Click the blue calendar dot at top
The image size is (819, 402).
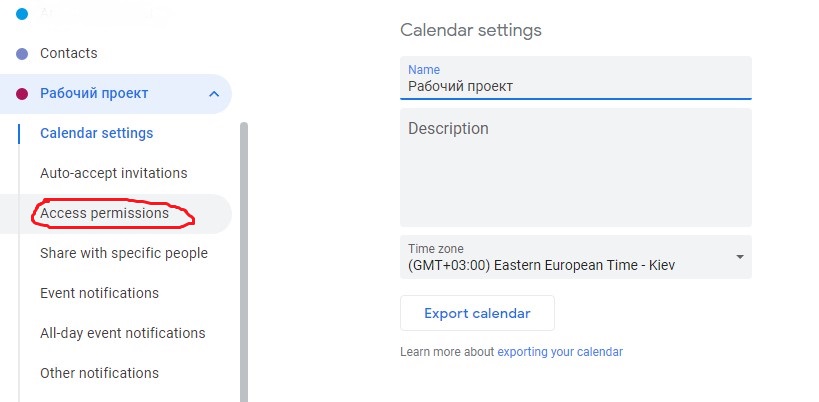22,14
